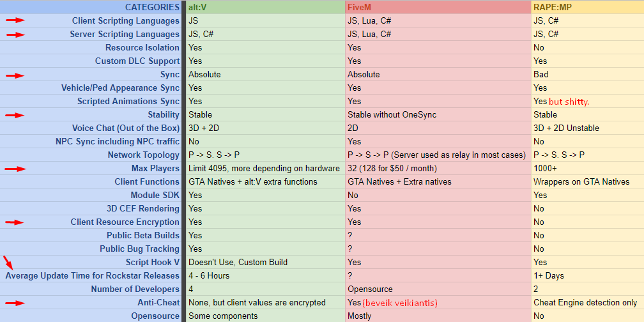644x322 pixels.
Task: Select the FiveM column header
Action: (438, 7)
